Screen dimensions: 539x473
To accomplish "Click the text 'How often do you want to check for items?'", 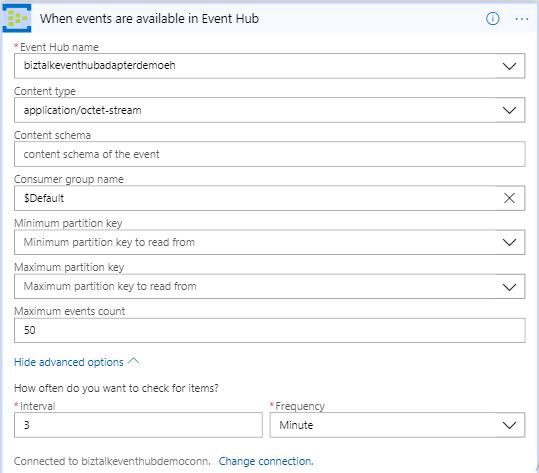I will pyautogui.click(x=116, y=388).
